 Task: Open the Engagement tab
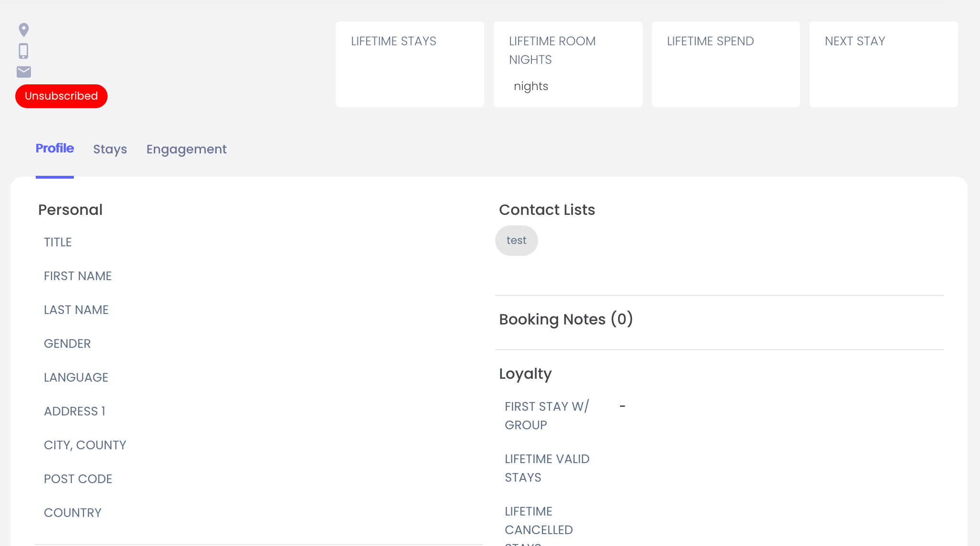click(x=186, y=149)
